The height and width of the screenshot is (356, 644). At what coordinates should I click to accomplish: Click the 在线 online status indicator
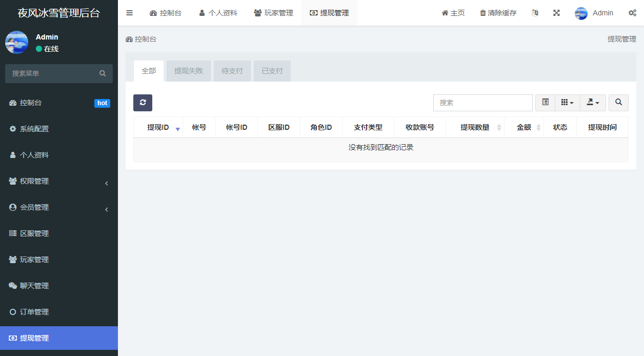(47, 49)
